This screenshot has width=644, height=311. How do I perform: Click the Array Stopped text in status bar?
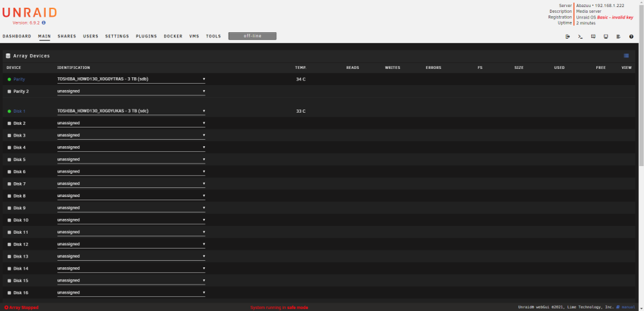(24, 307)
